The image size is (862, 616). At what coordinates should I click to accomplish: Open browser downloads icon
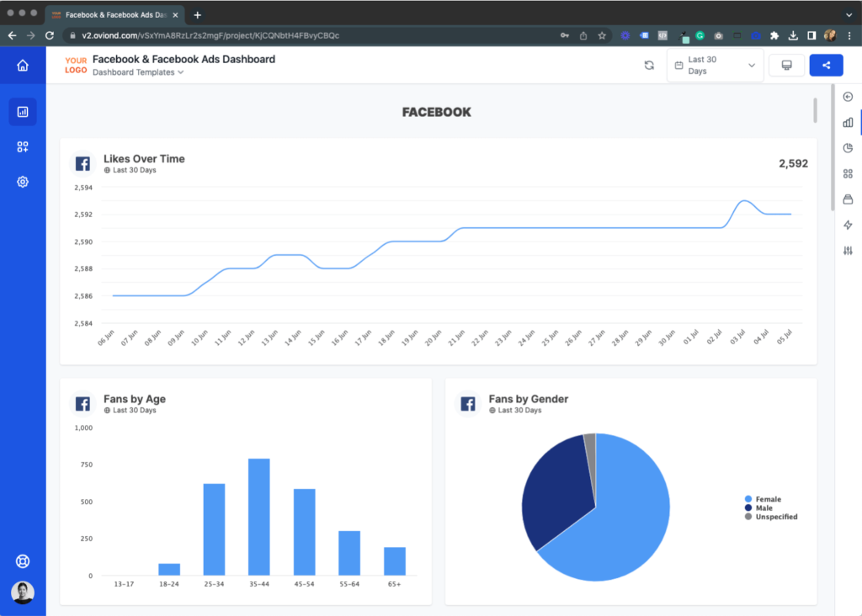[793, 35]
